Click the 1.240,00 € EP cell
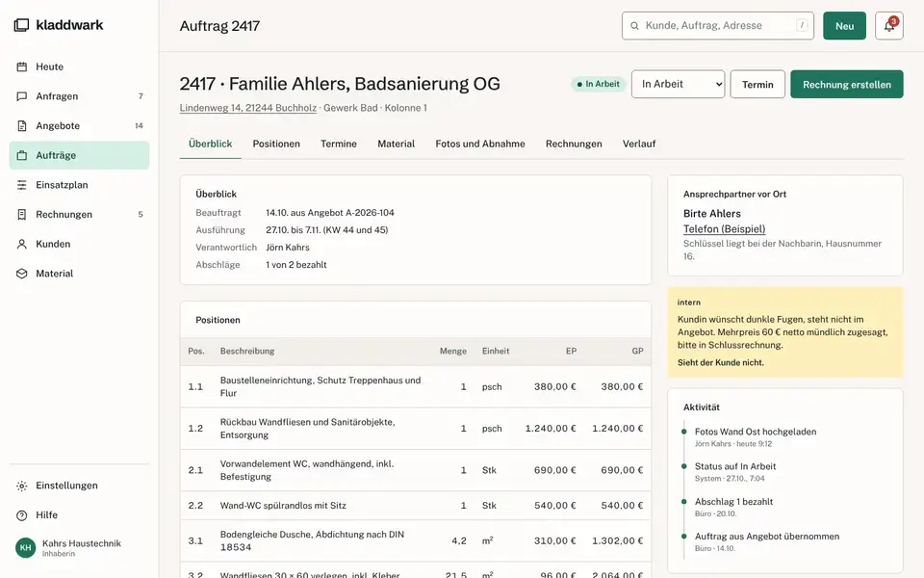This screenshot has height=578, width=924. pyautogui.click(x=551, y=428)
